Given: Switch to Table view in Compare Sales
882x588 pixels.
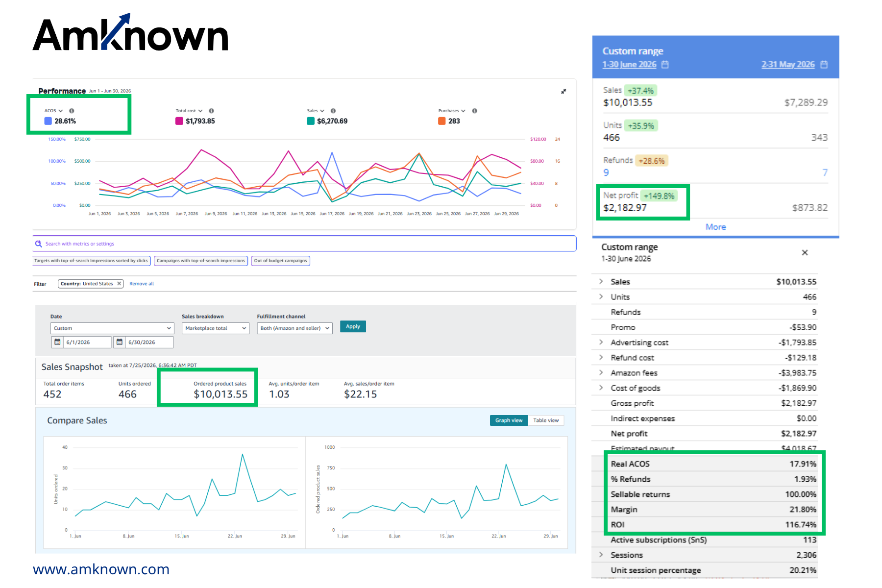Looking at the screenshot, I should pos(546,420).
